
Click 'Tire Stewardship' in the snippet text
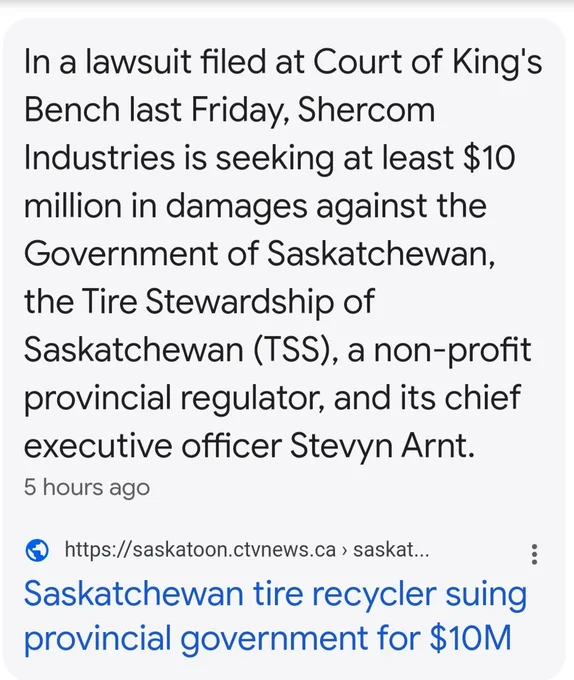tap(208, 301)
